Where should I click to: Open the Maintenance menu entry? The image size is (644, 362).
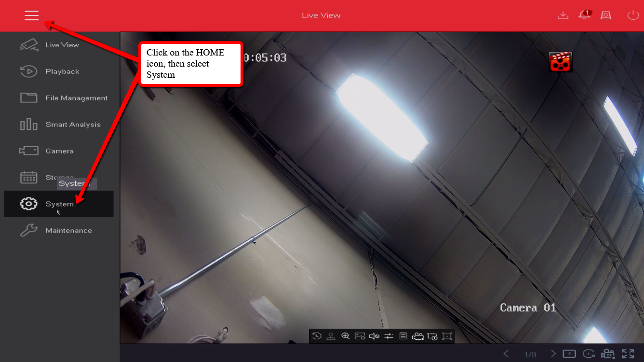click(68, 231)
